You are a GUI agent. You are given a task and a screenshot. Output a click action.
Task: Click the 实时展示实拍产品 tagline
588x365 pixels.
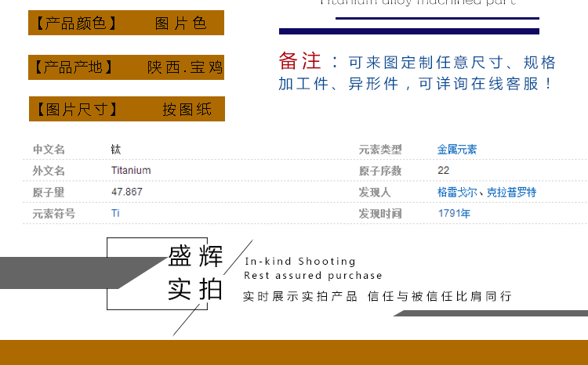point(300,296)
